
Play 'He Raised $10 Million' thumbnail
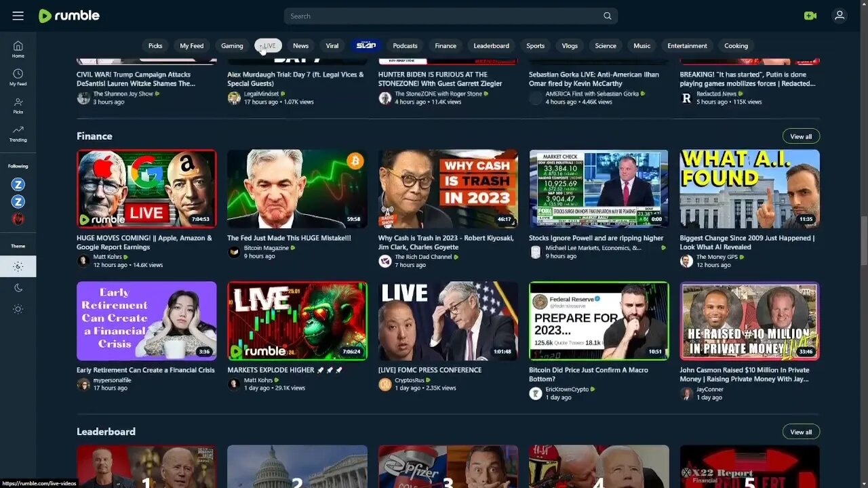tap(749, 321)
